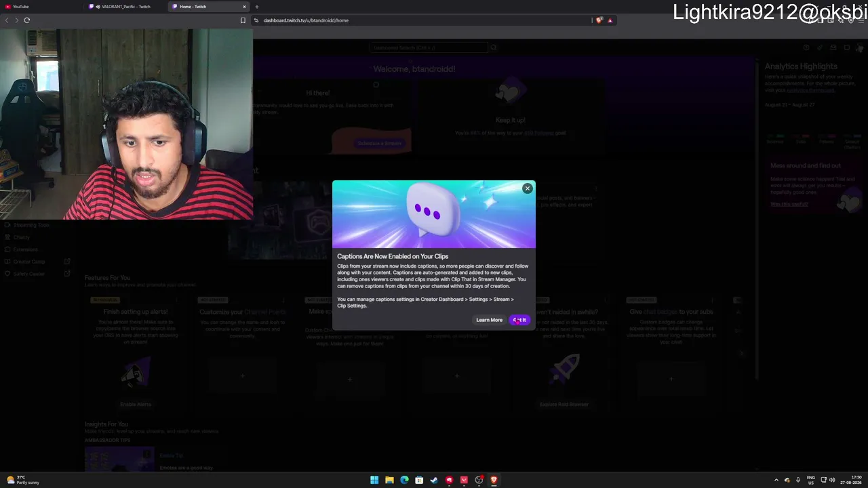Click the dashboard search field
Image resolution: width=868 pixels, height=488 pixels.
click(x=429, y=47)
